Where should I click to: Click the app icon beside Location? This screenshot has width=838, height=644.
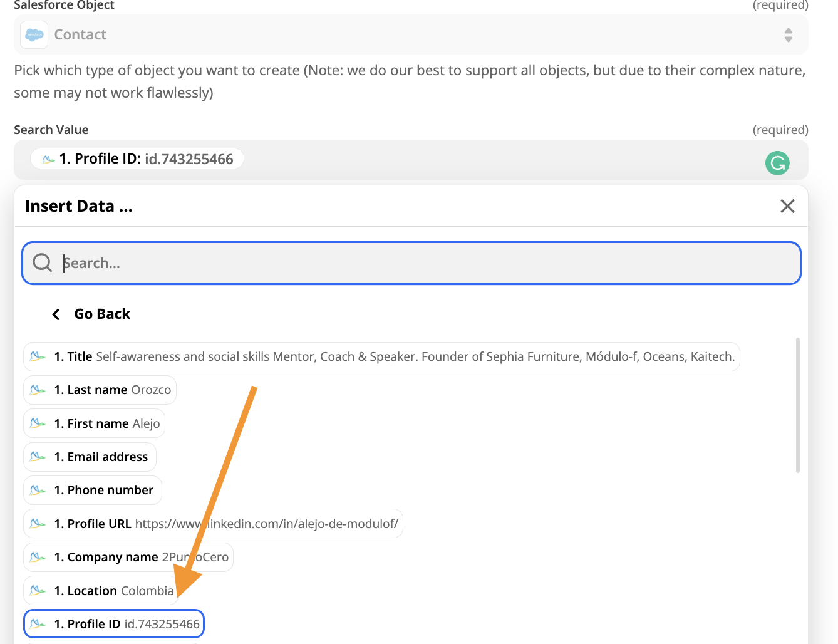(38, 591)
